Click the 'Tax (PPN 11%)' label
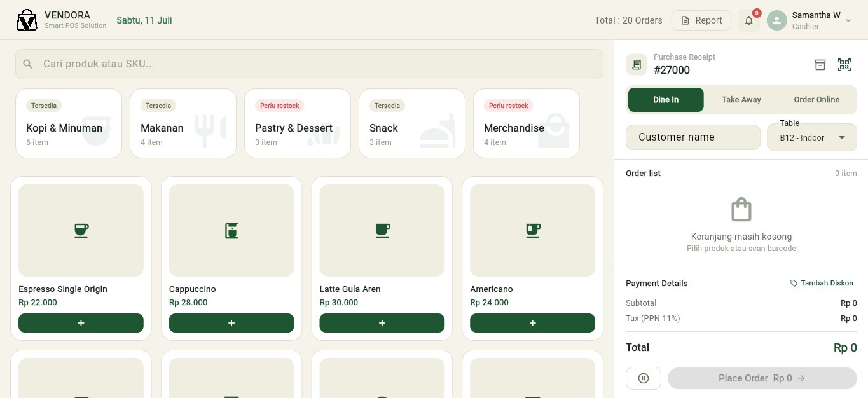Screen dimensions: 868x398 652,319
